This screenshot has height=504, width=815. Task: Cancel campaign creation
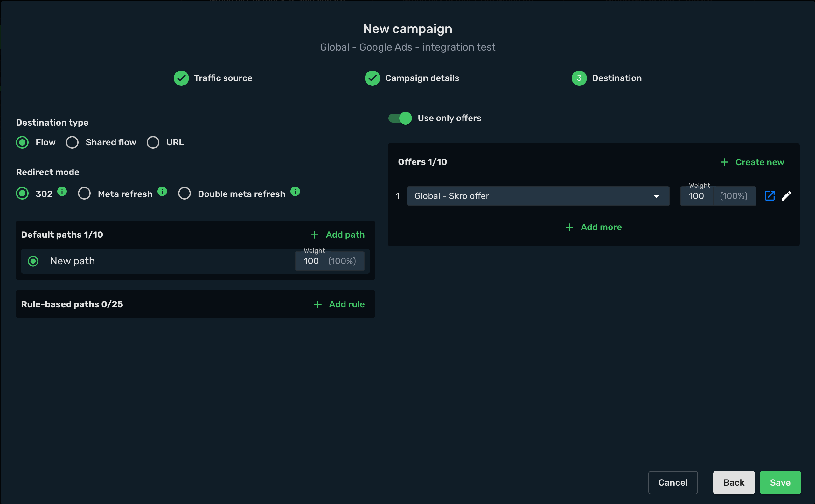click(x=672, y=482)
